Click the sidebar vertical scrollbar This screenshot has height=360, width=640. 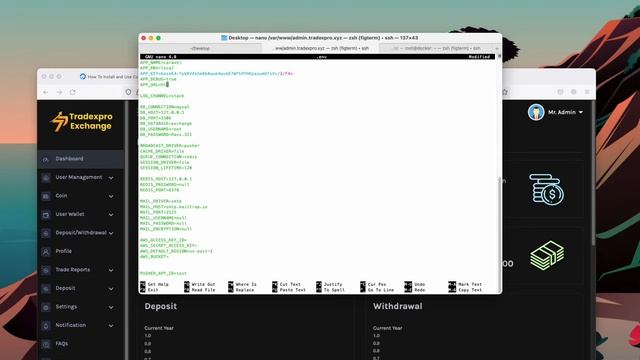(x=126, y=231)
